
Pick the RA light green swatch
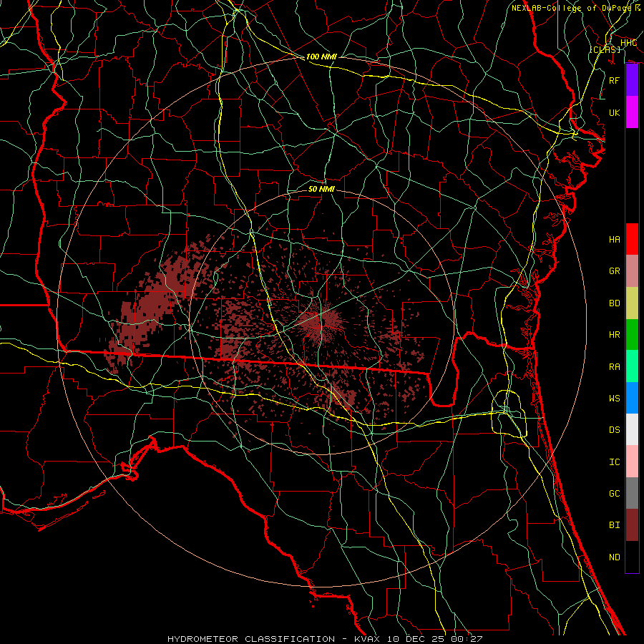632,366
